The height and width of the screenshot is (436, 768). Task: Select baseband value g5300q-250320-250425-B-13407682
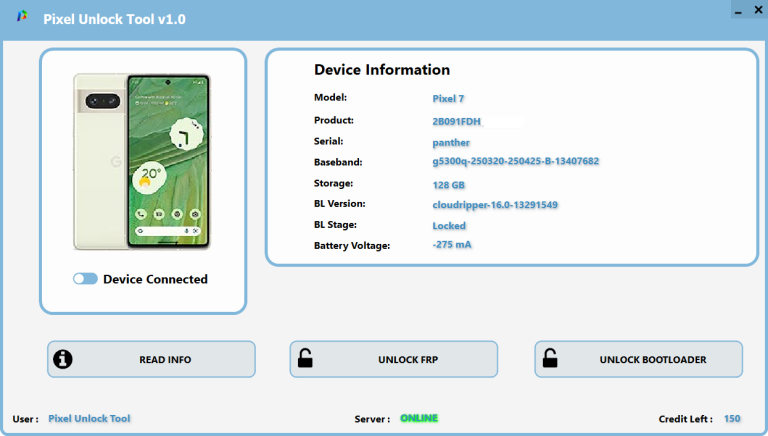click(516, 161)
